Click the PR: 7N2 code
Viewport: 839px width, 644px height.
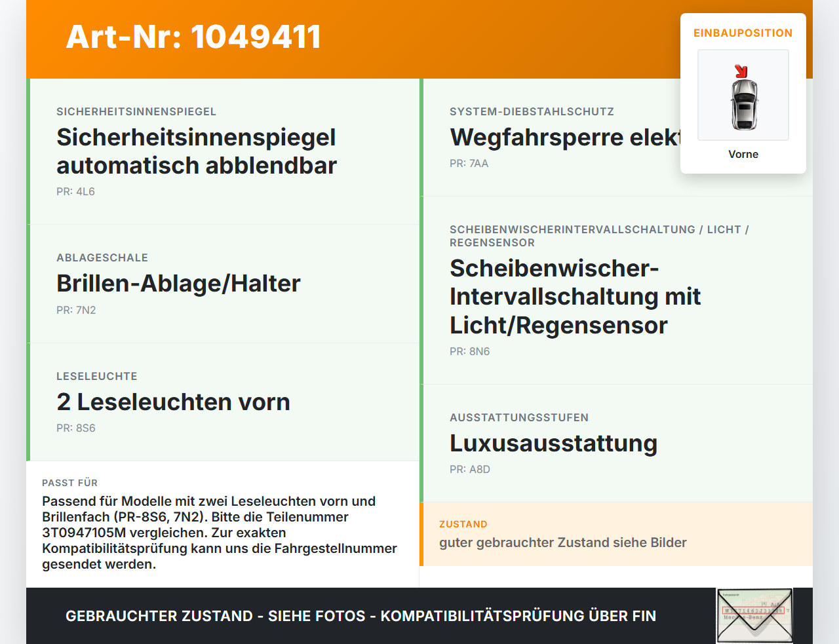76,310
